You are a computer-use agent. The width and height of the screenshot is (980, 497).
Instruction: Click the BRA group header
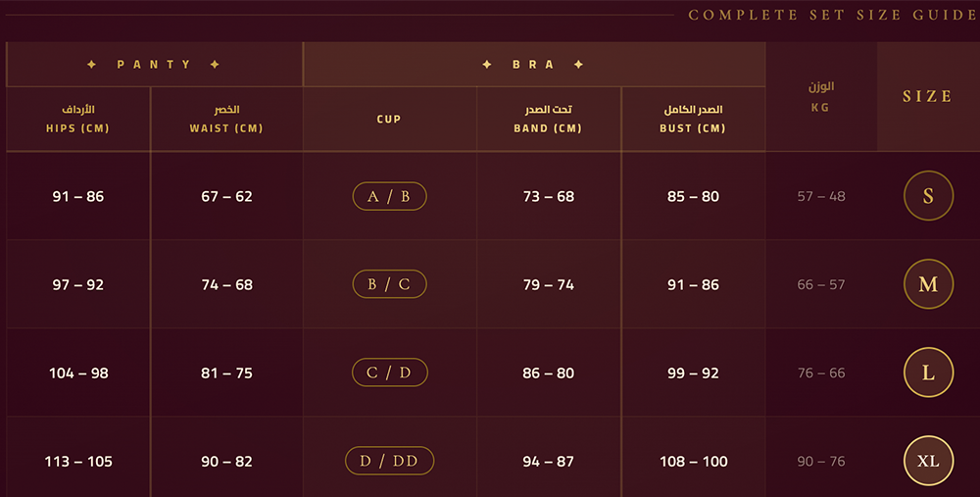coord(533,65)
